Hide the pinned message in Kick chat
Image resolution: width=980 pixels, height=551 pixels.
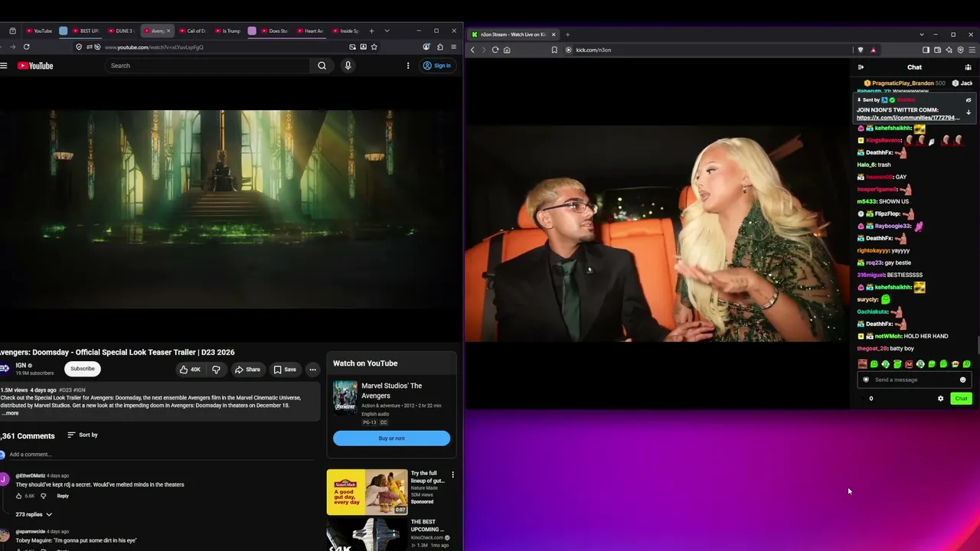(x=968, y=100)
